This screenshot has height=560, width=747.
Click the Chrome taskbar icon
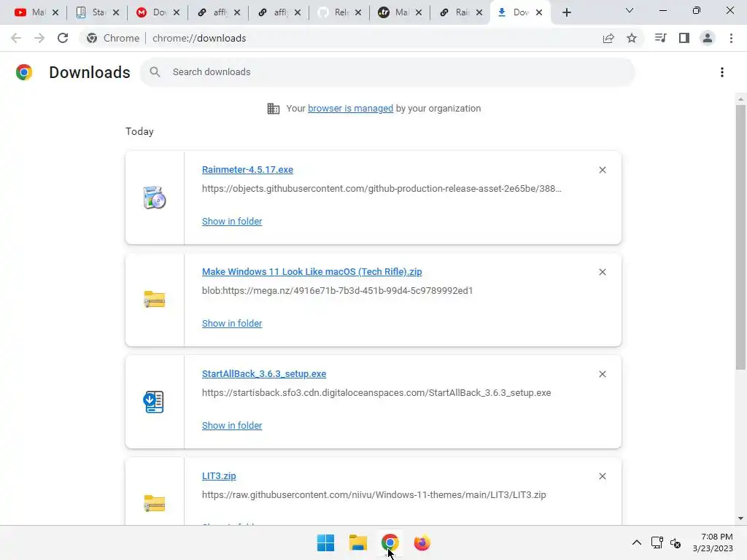390,542
